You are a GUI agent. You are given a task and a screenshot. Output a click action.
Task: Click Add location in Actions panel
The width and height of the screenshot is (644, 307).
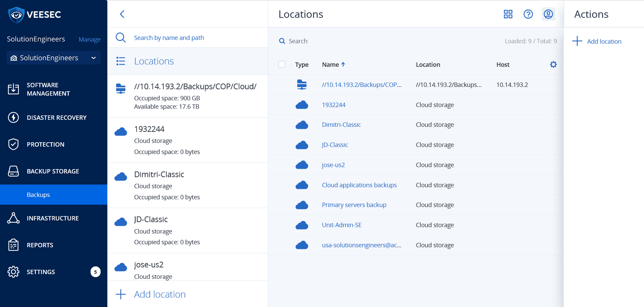pos(604,41)
